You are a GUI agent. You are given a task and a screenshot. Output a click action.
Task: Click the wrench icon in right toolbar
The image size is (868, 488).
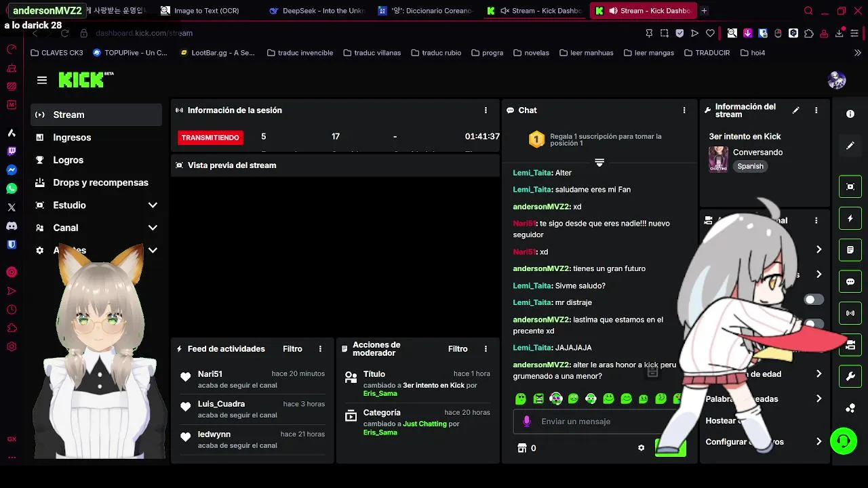[x=850, y=376]
